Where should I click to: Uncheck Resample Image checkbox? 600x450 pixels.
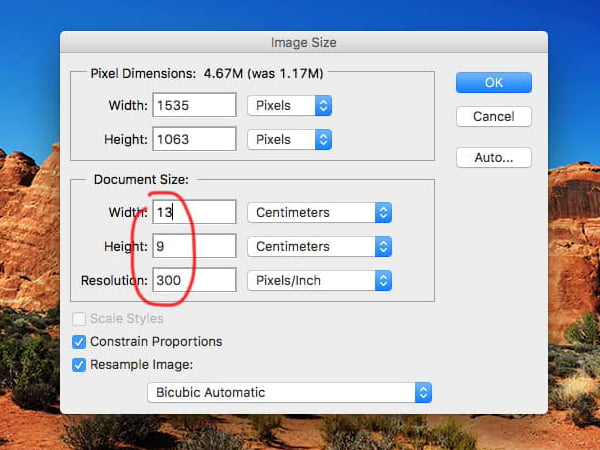79,365
